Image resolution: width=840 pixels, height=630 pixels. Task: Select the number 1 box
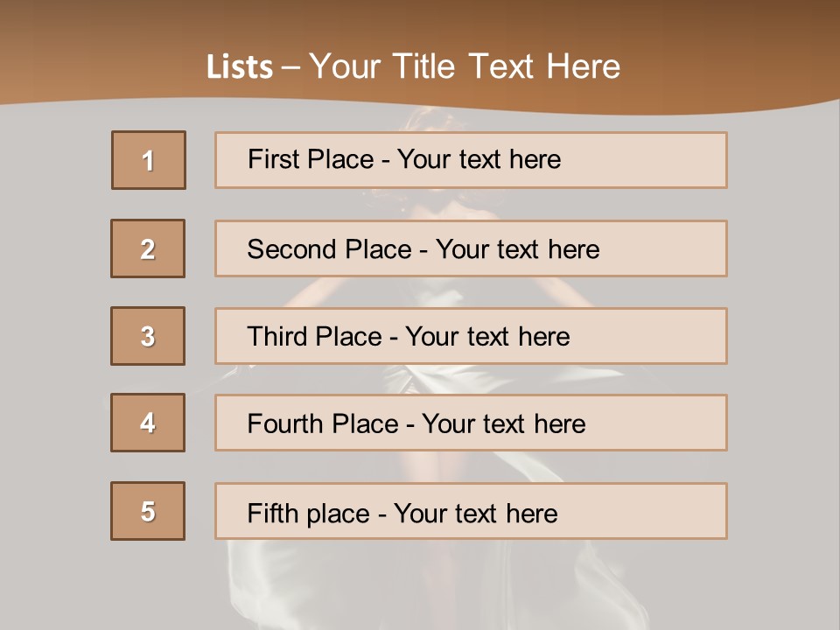(x=149, y=160)
